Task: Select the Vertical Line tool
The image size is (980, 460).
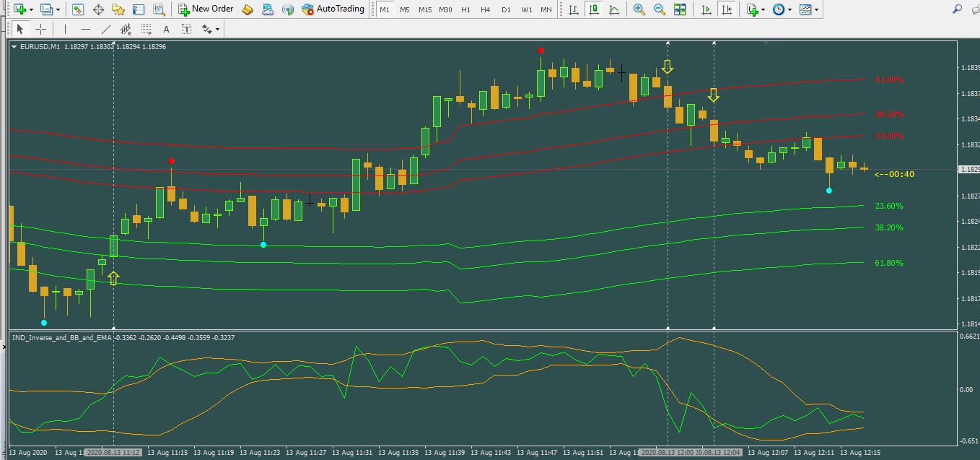Action: (65, 29)
